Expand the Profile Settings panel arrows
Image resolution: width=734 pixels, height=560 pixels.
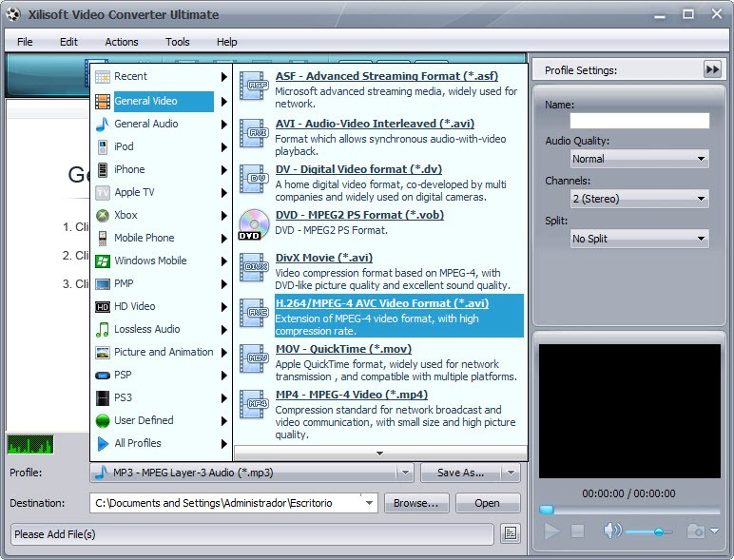[x=712, y=70]
